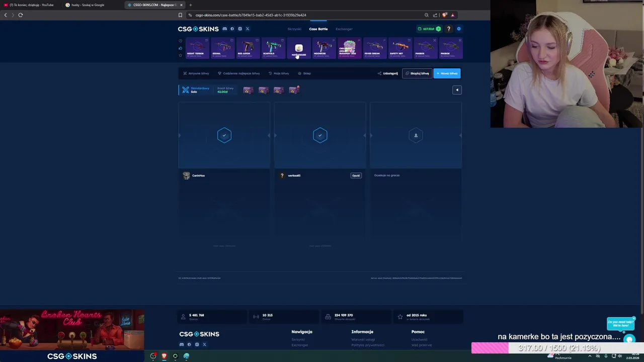Open the Sklep section
Screen dimensions: 644x362
[x=304, y=73]
